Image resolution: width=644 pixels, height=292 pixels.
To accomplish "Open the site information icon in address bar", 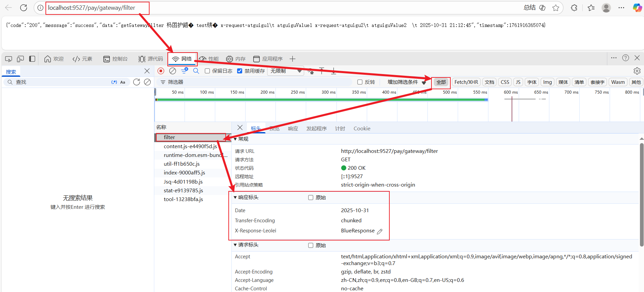I will pos(40,8).
